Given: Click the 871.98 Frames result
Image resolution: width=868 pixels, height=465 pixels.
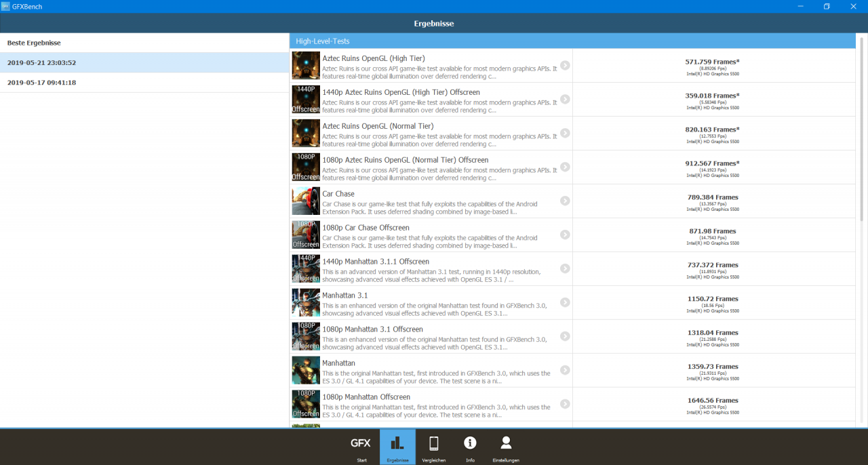Looking at the screenshot, I should (713, 231).
